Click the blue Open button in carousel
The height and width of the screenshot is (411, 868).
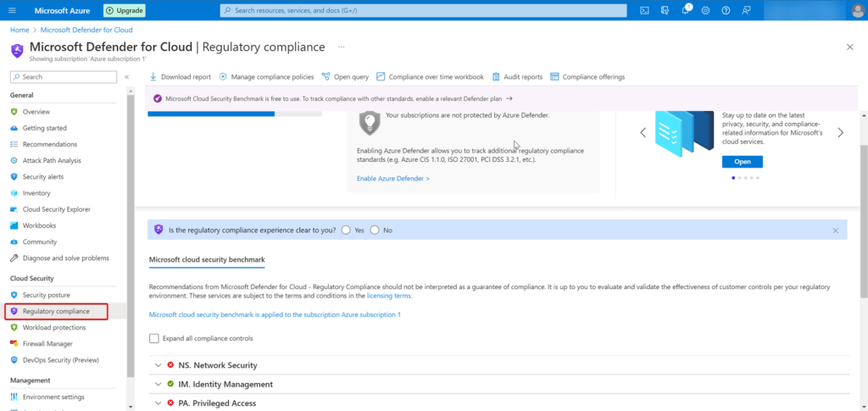point(743,162)
